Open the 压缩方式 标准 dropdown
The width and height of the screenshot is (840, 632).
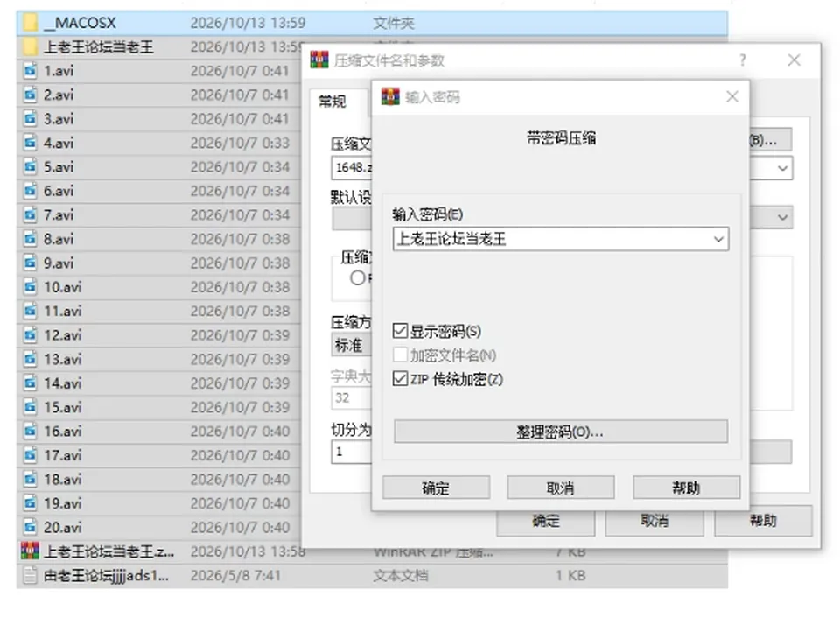tap(352, 345)
